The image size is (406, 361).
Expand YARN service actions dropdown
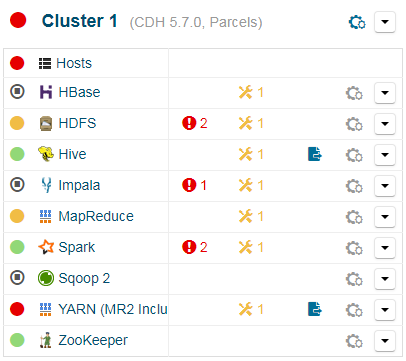click(x=385, y=309)
